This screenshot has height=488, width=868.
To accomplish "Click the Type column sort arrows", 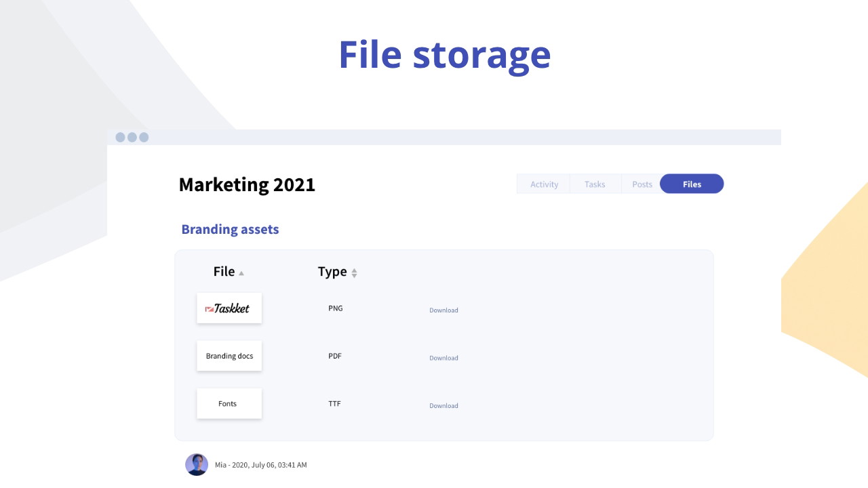I will click(x=354, y=273).
